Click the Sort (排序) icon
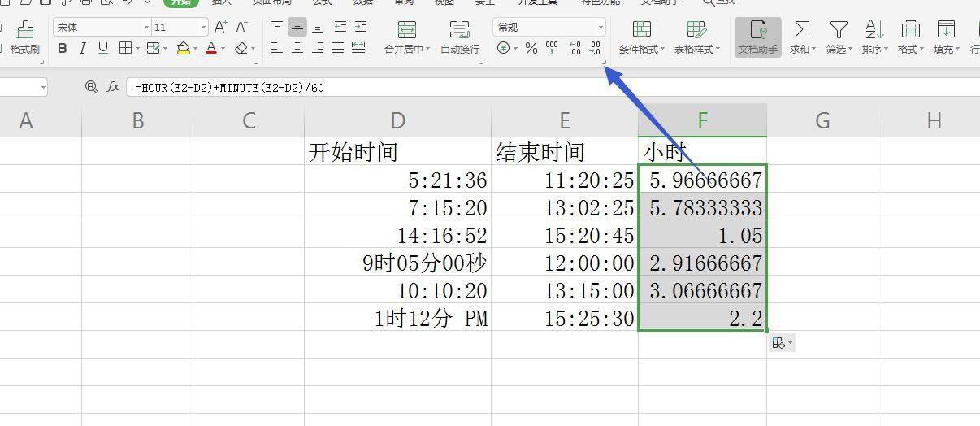Image resolution: width=980 pixels, height=426 pixels. point(874,30)
